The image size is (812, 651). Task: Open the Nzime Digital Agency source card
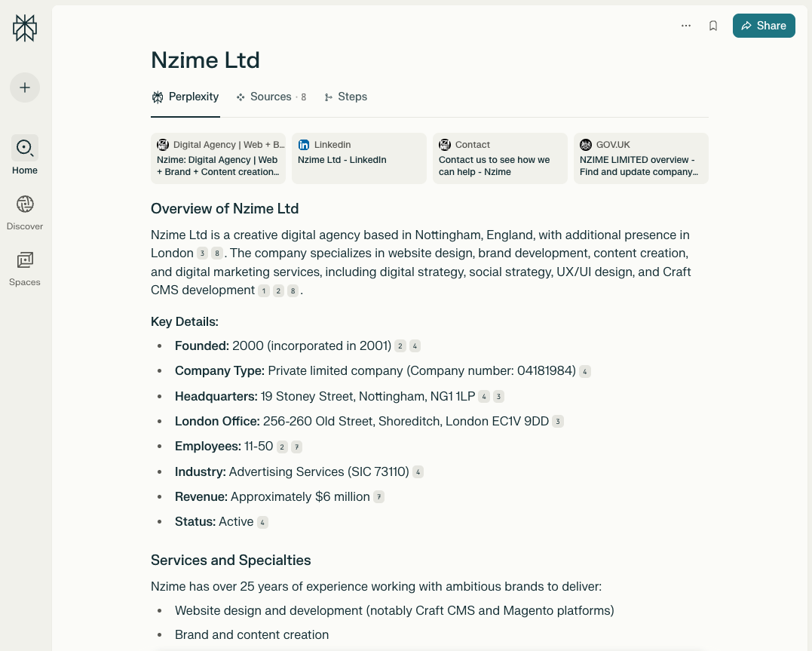pyautogui.click(x=218, y=158)
